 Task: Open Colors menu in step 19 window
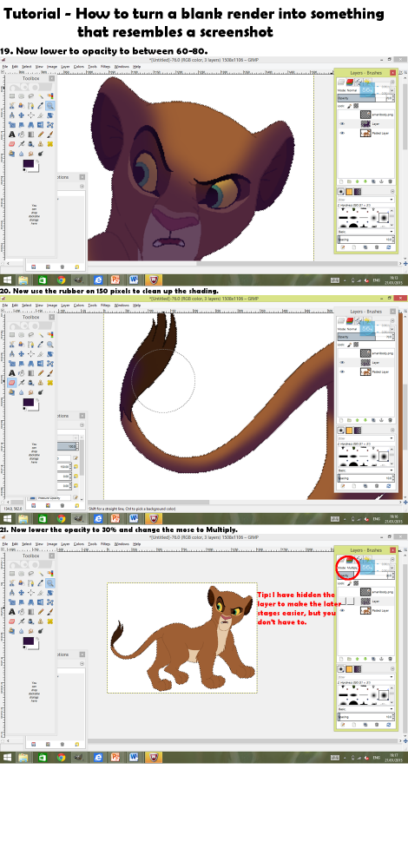(79, 66)
